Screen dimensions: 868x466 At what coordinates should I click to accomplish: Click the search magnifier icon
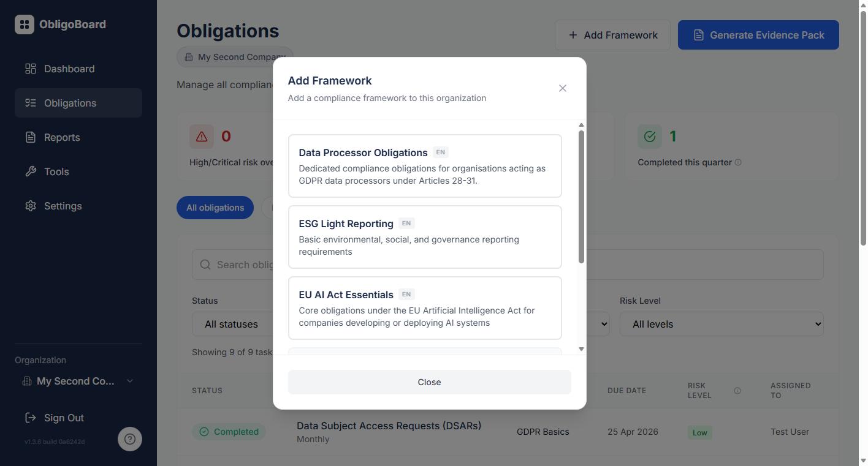point(205,265)
